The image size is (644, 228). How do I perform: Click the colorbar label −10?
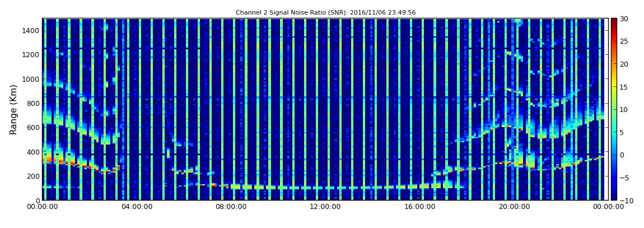[626, 201]
